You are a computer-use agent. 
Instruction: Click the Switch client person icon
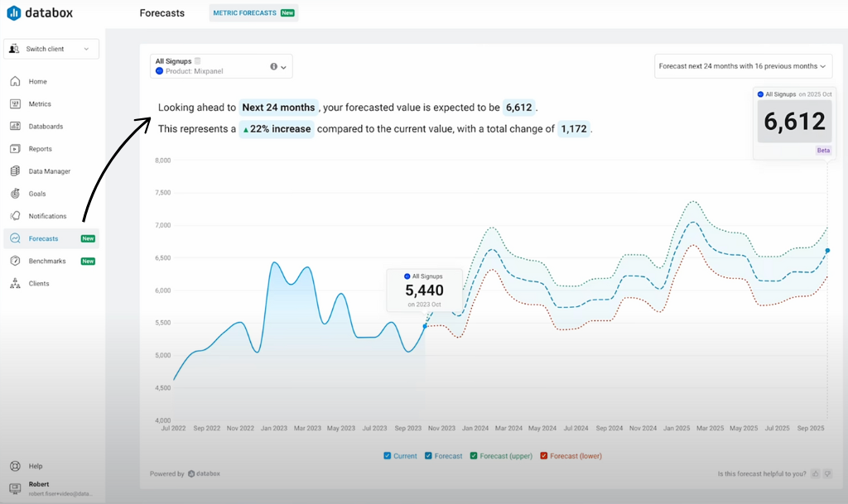[15, 49]
